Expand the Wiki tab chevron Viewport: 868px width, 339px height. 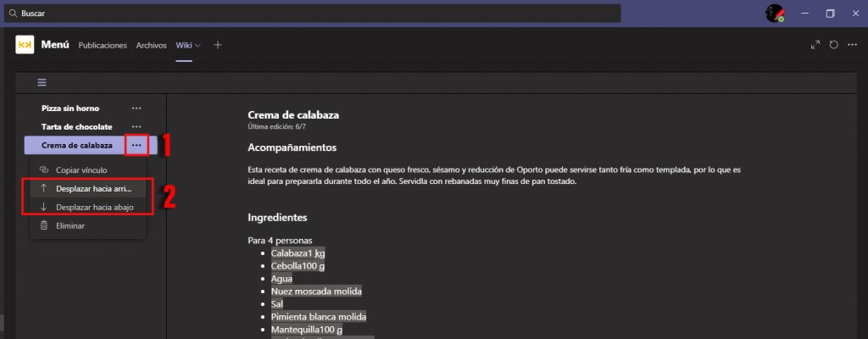coord(198,46)
